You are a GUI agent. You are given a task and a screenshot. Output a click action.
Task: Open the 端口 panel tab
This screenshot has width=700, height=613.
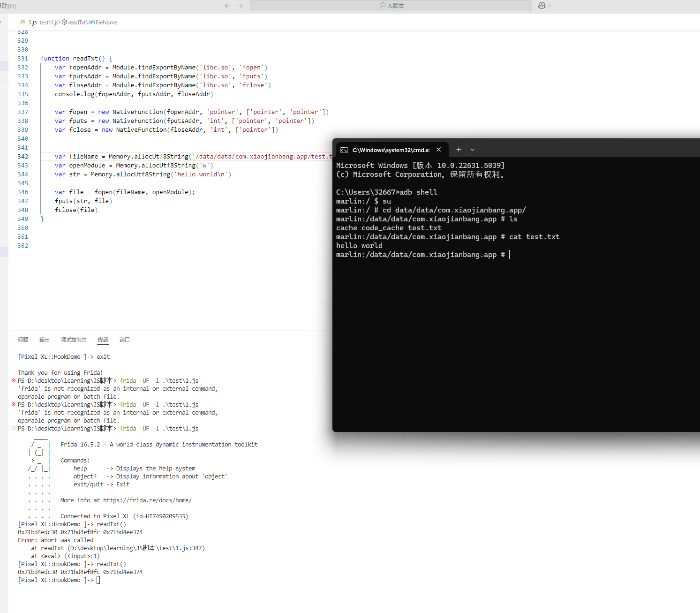click(x=125, y=340)
